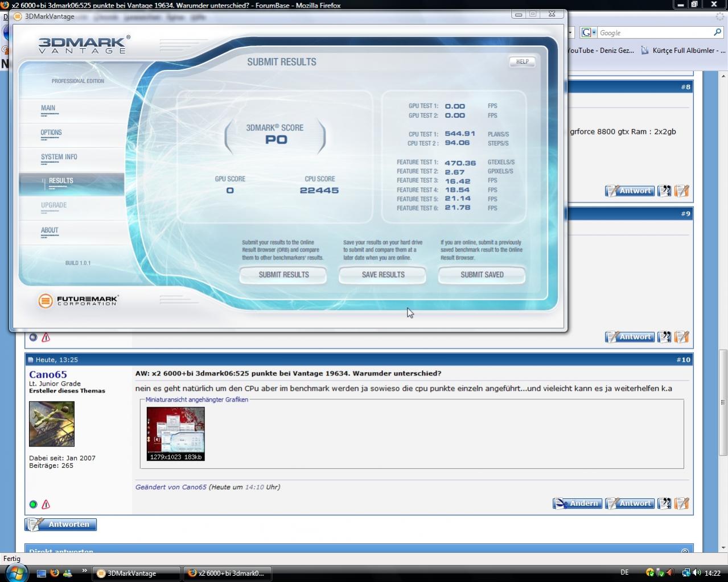Click quick-reply icon in post #8
The width and height of the screenshot is (728, 582).
tap(682, 191)
